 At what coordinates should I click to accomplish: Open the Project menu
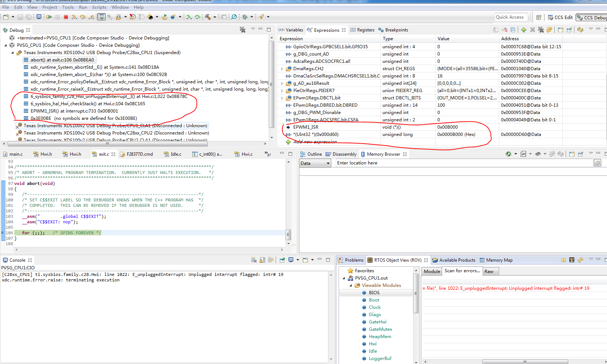[x=50, y=7]
